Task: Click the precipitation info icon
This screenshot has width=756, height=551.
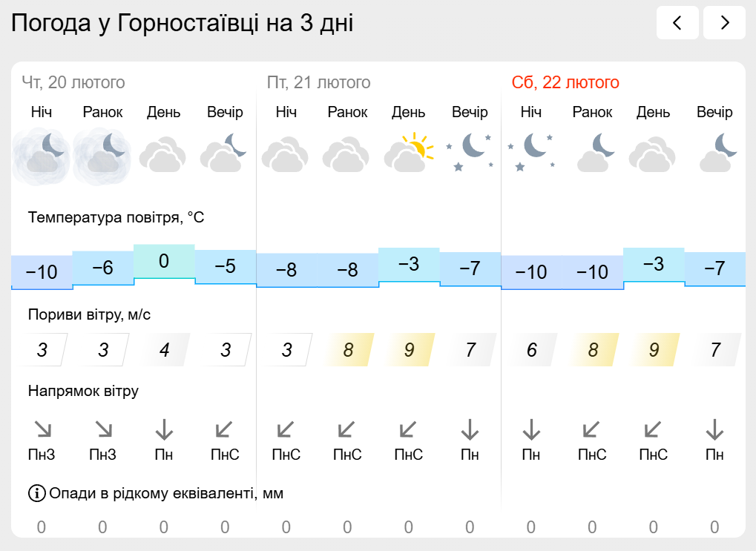Action: tap(37, 493)
